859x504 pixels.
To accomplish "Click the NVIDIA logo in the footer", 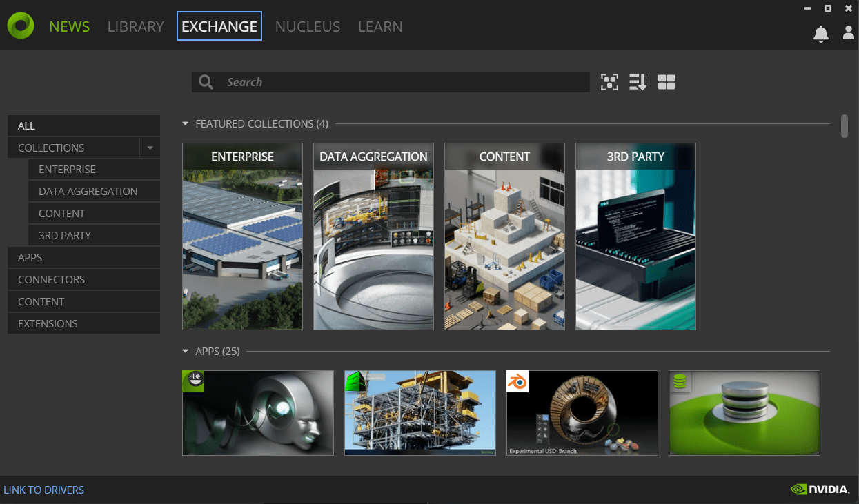I will click(820, 490).
